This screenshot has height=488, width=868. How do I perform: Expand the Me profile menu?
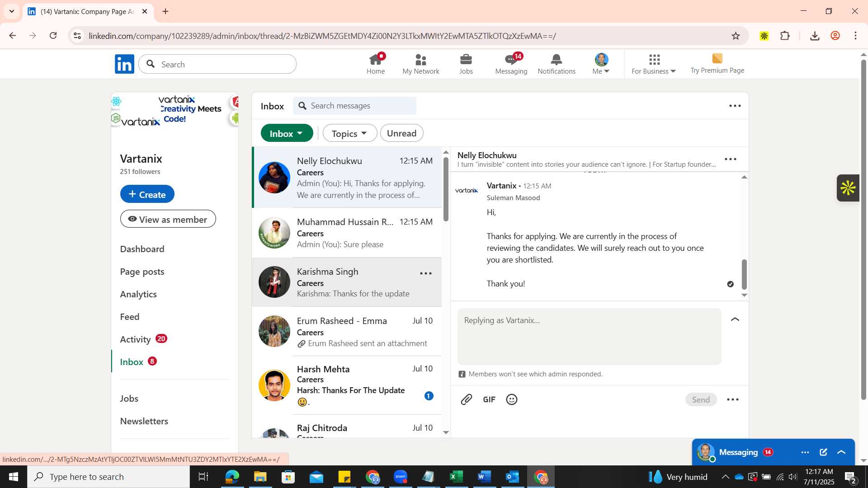(x=601, y=64)
